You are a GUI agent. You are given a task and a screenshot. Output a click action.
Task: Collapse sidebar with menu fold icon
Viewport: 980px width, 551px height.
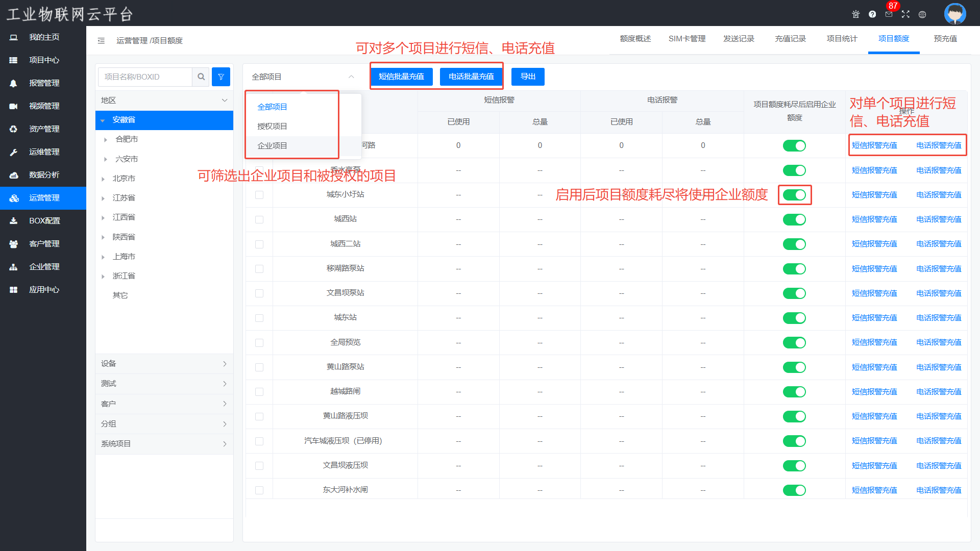click(101, 41)
